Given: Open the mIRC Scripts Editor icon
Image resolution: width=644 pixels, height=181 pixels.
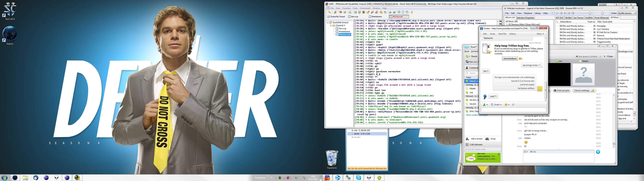Looking at the screenshot, I should [350, 12].
